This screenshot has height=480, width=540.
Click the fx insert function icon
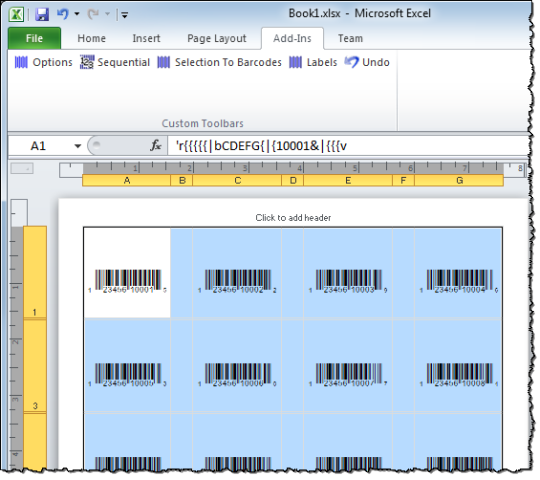pyautogui.click(x=156, y=146)
